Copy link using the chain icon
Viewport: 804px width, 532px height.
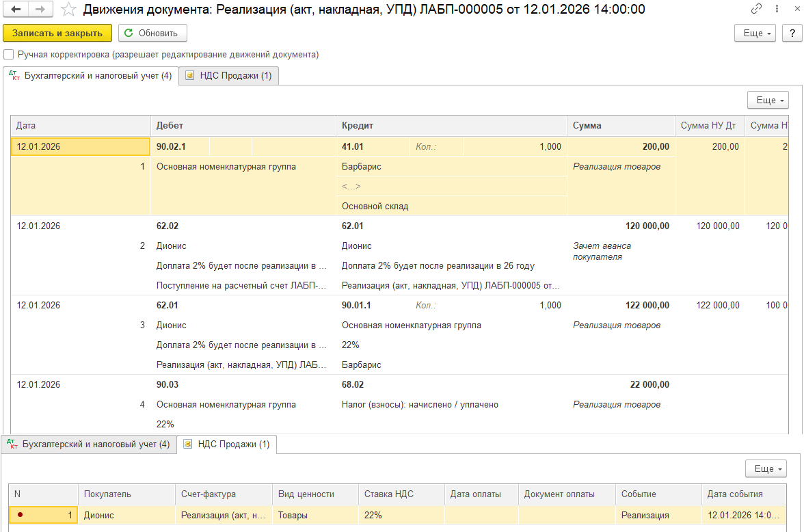click(756, 10)
